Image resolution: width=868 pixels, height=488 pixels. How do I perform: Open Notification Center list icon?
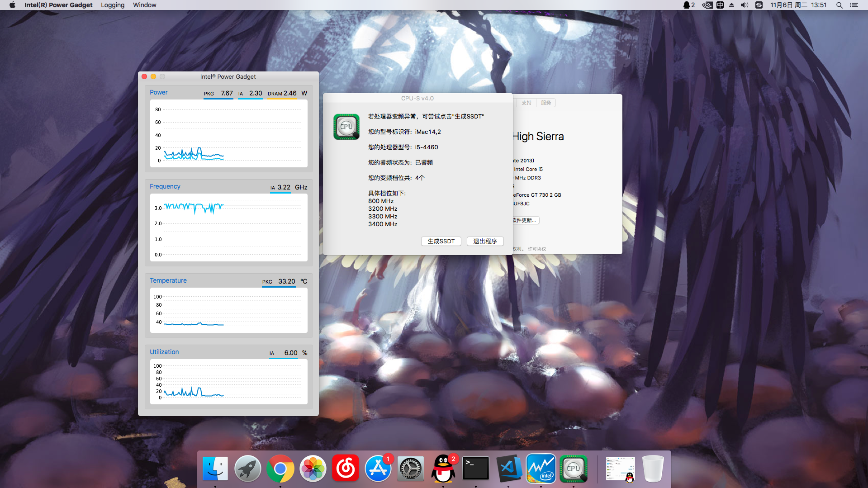point(854,5)
